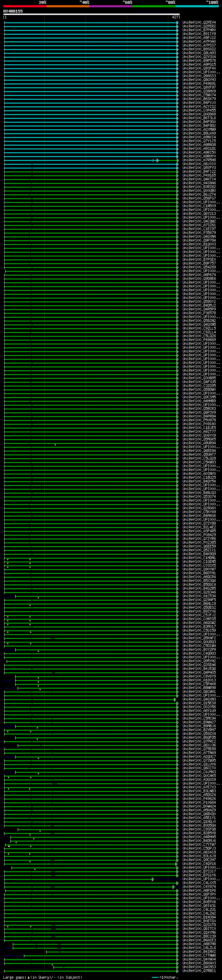Select the UniRef100_B9IIY9 entry

pos(199,34)
